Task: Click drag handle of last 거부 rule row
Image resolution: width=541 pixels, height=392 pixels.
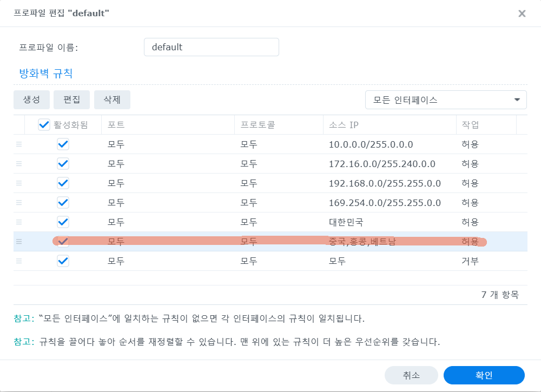Action: (x=19, y=261)
